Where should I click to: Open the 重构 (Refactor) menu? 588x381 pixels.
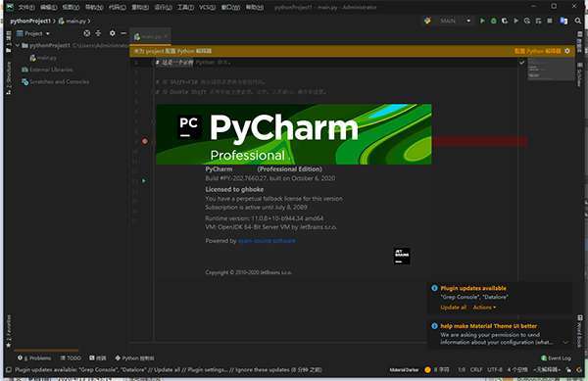pyautogui.click(x=140, y=7)
